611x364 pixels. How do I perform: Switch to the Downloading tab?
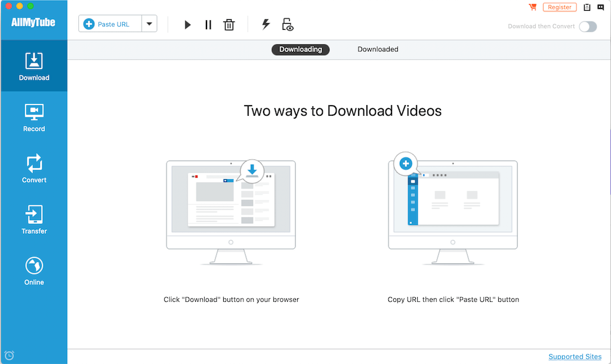pos(300,50)
